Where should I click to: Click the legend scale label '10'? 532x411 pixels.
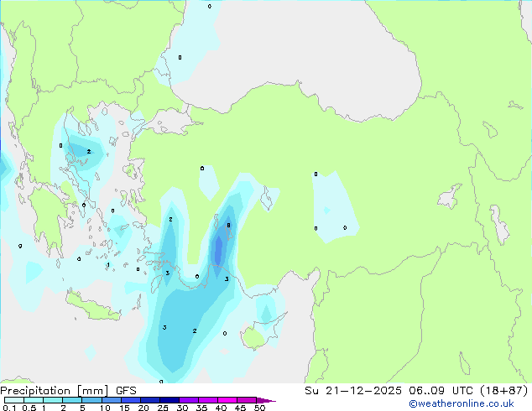pos(105,408)
